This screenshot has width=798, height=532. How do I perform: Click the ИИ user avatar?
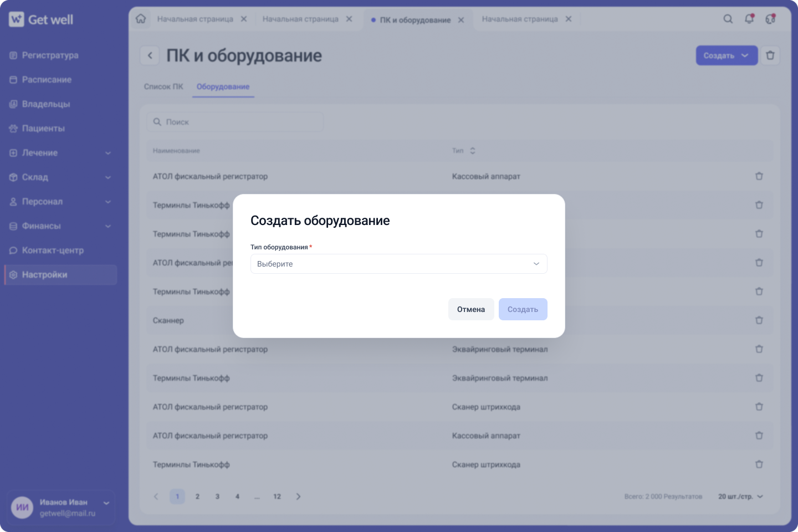tap(22, 507)
